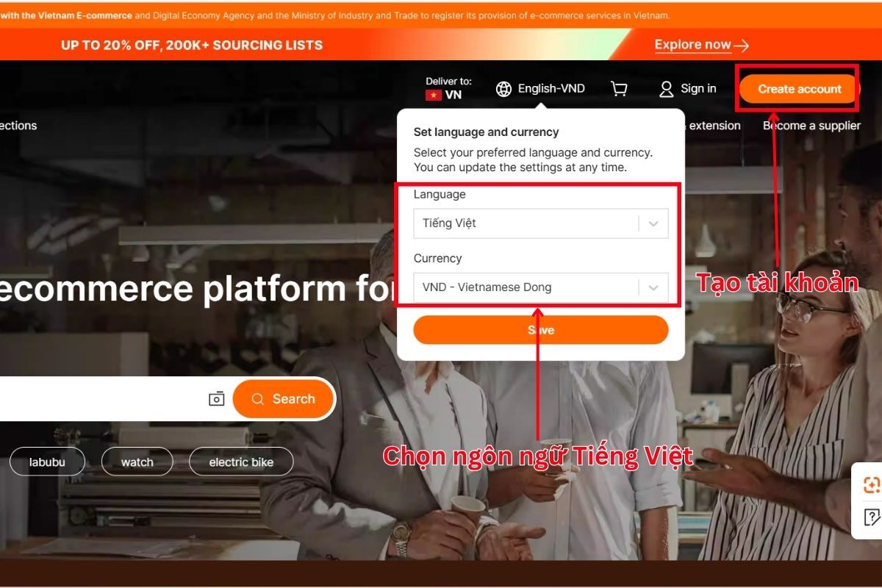Image resolution: width=882 pixels, height=588 pixels.
Task: Follow the Explore now link
Action: coord(693,44)
